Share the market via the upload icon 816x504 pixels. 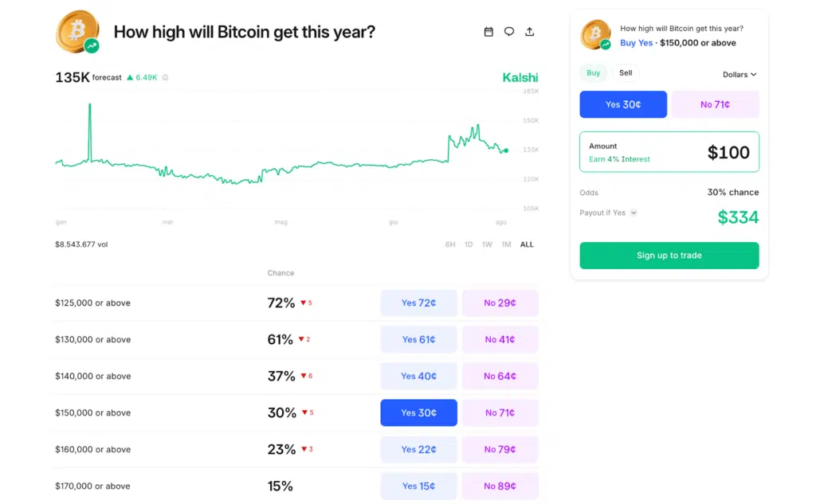[530, 31]
